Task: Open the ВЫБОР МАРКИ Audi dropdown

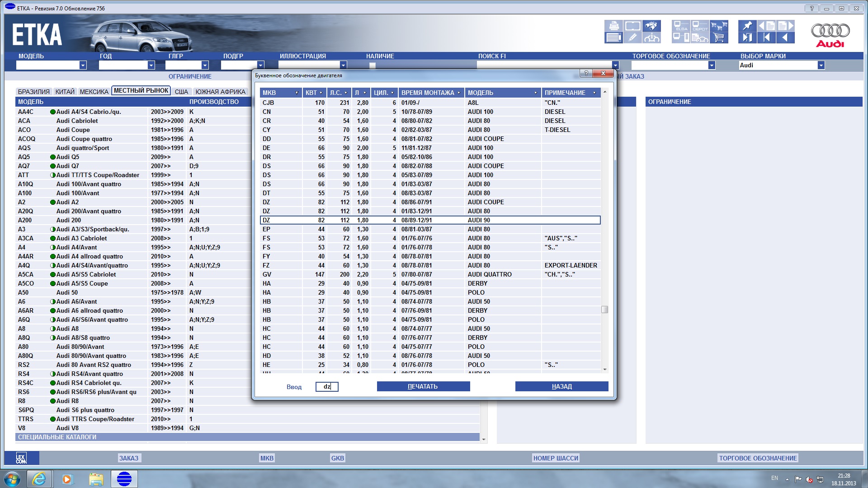Action: pyautogui.click(x=821, y=65)
